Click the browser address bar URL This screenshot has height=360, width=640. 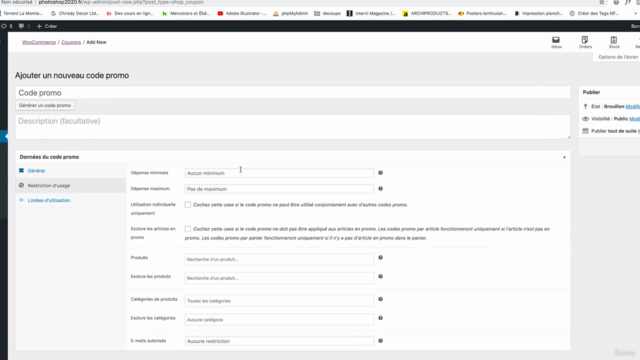(121, 2)
